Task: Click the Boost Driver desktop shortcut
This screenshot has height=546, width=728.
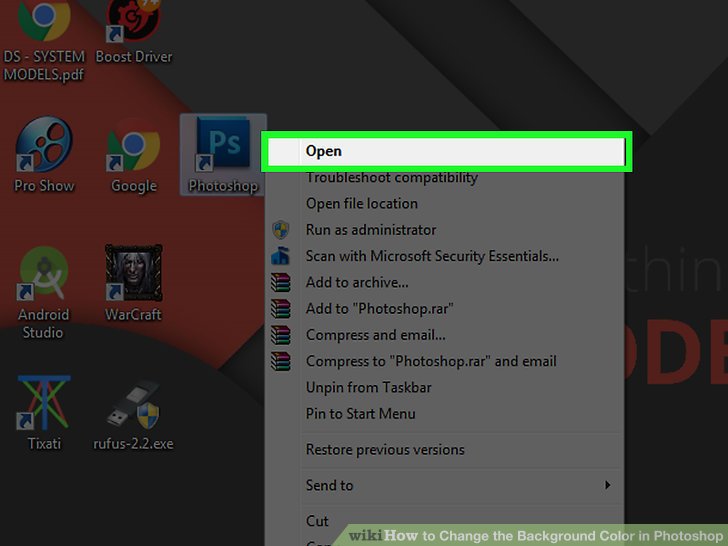Action: 134,32
